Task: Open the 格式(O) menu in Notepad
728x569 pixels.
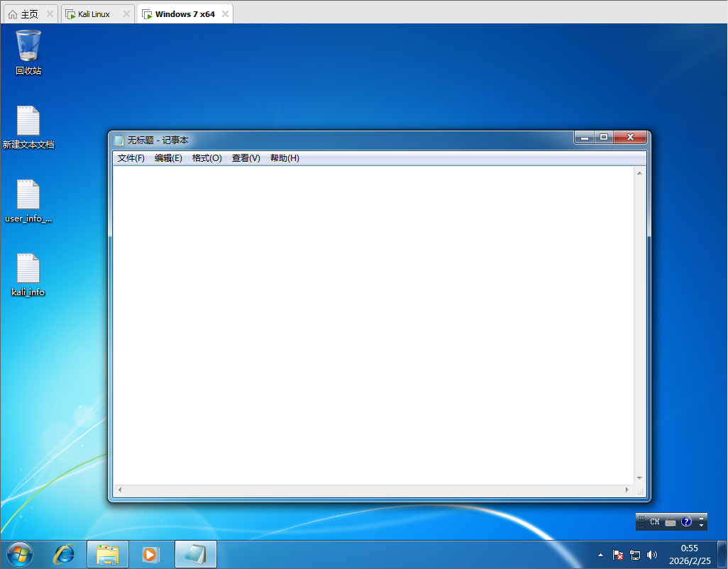Action: click(207, 158)
